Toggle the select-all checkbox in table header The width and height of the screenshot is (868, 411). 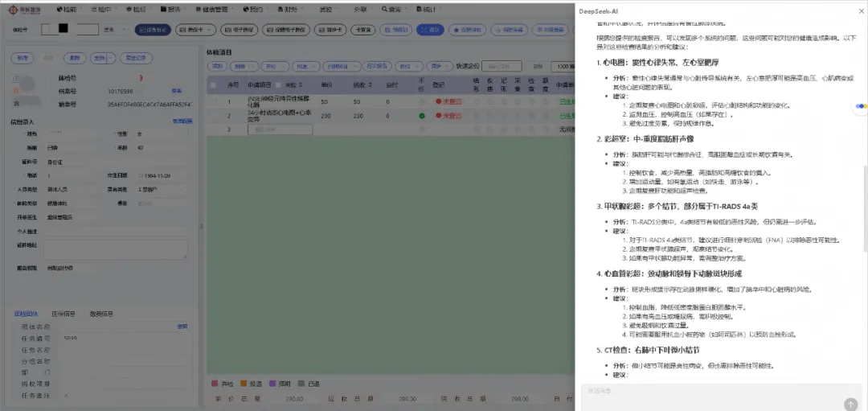coord(213,85)
